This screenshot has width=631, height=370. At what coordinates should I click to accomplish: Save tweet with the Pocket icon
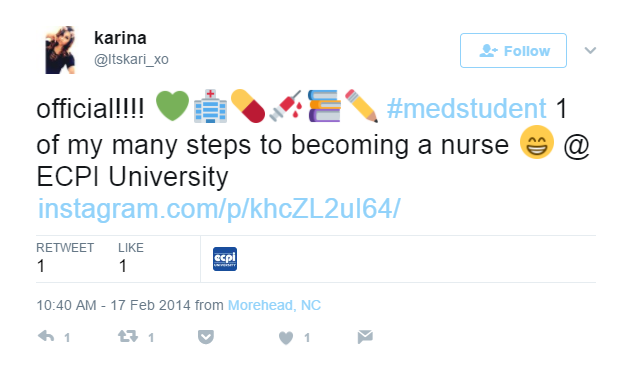point(206,337)
